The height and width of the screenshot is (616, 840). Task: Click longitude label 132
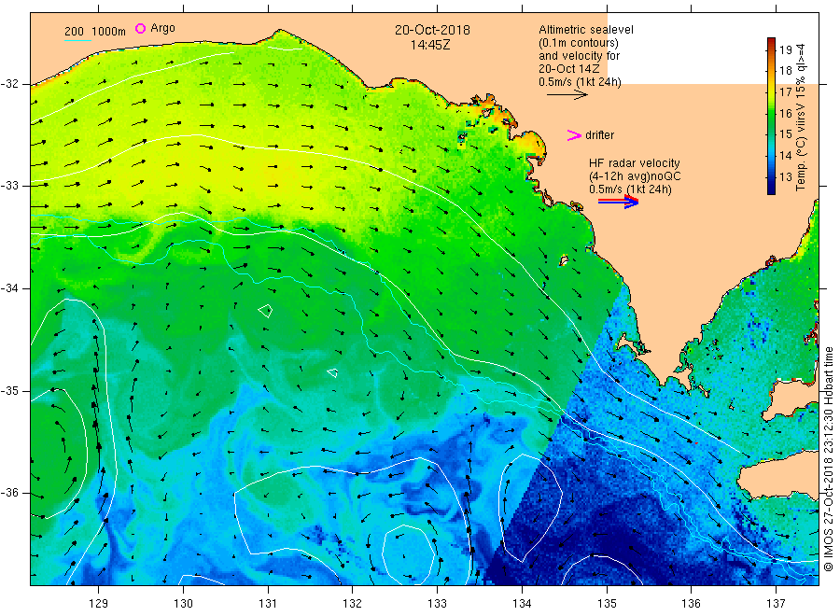tap(353, 604)
